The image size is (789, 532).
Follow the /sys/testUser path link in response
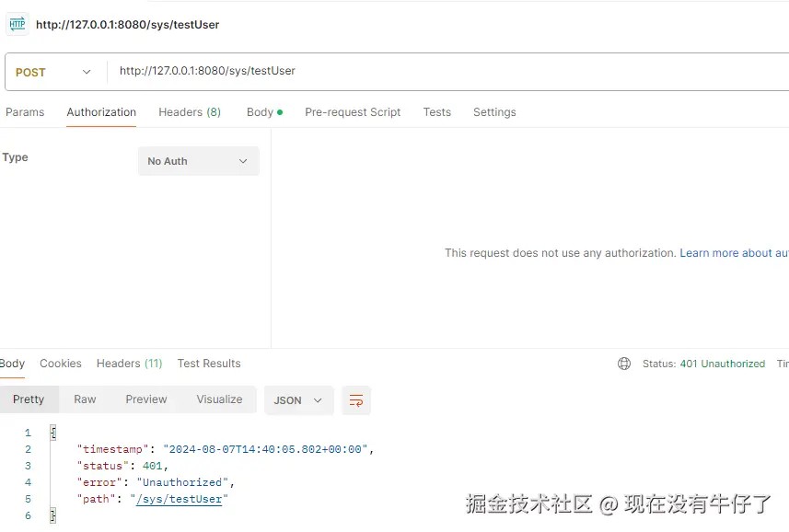[x=180, y=499]
